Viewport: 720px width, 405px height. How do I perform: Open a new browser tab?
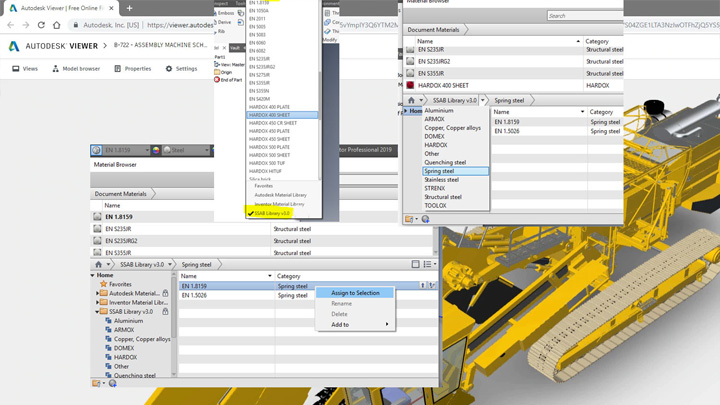[129, 8]
